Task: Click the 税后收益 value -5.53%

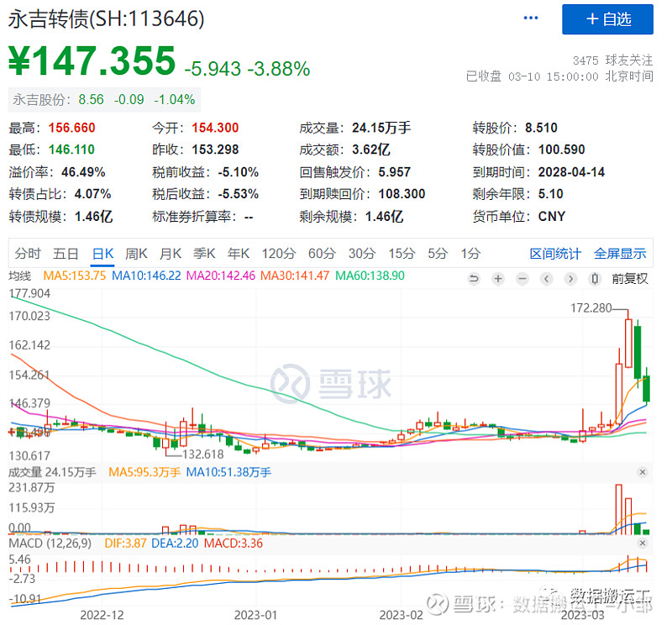Action: pyautogui.click(x=239, y=194)
